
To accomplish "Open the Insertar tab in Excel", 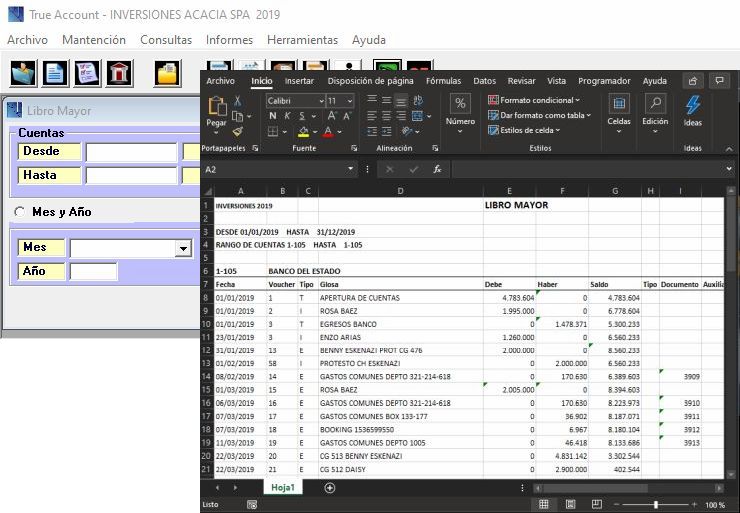I will click(299, 81).
